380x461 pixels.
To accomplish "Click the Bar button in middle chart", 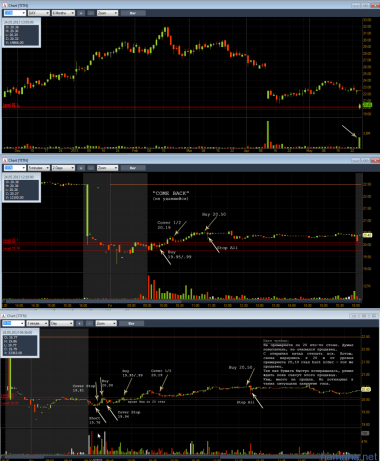I will point(133,168).
